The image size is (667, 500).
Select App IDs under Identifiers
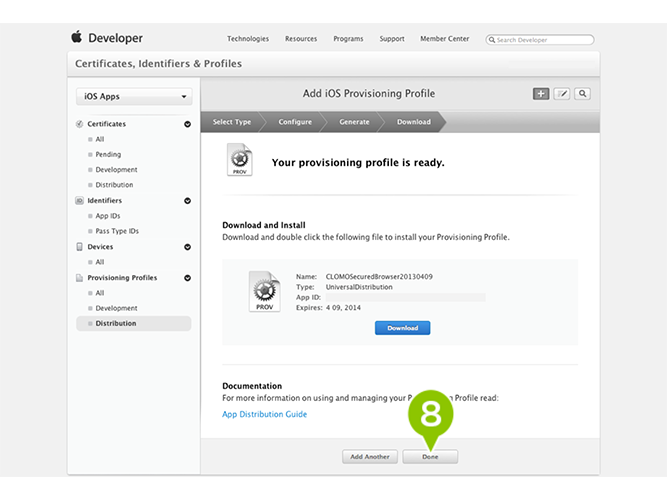(108, 216)
